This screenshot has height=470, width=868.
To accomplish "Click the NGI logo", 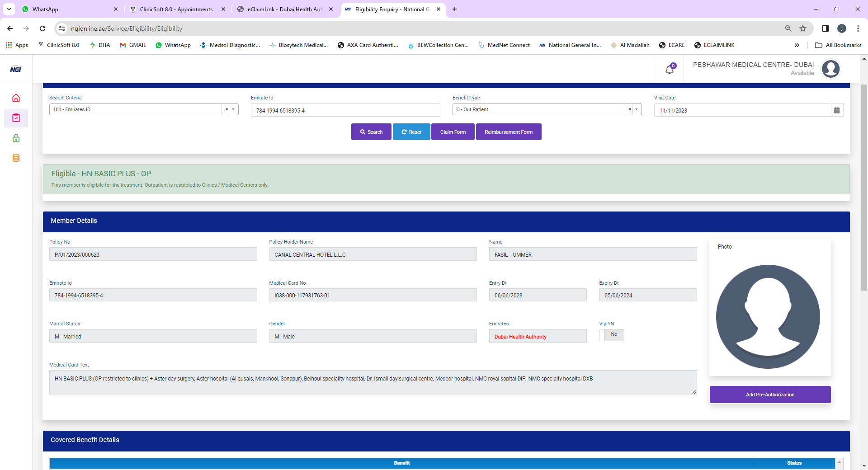I will (x=16, y=69).
